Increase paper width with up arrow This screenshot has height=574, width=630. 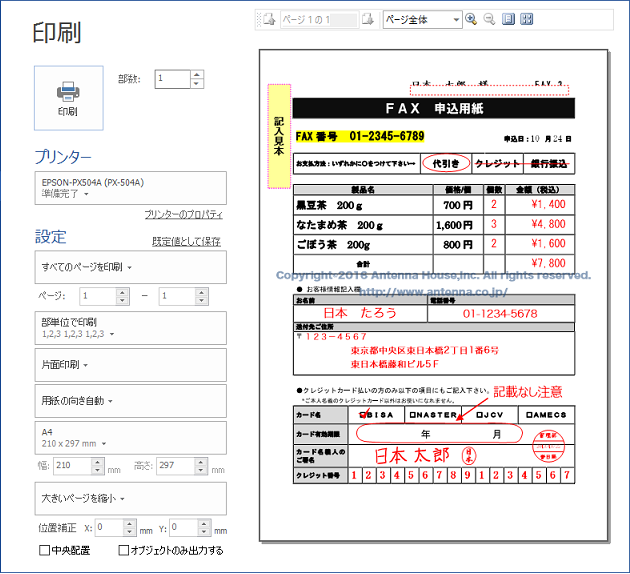[x=98, y=462]
